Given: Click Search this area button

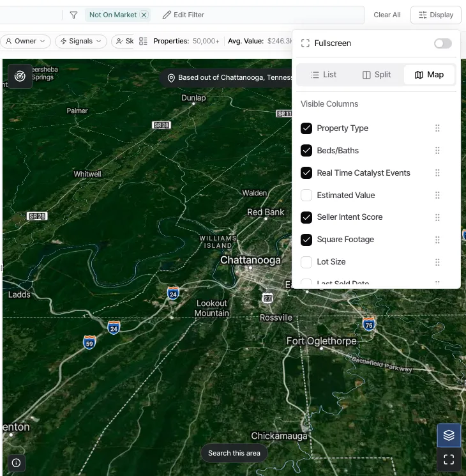Looking at the screenshot, I should click(234, 453).
